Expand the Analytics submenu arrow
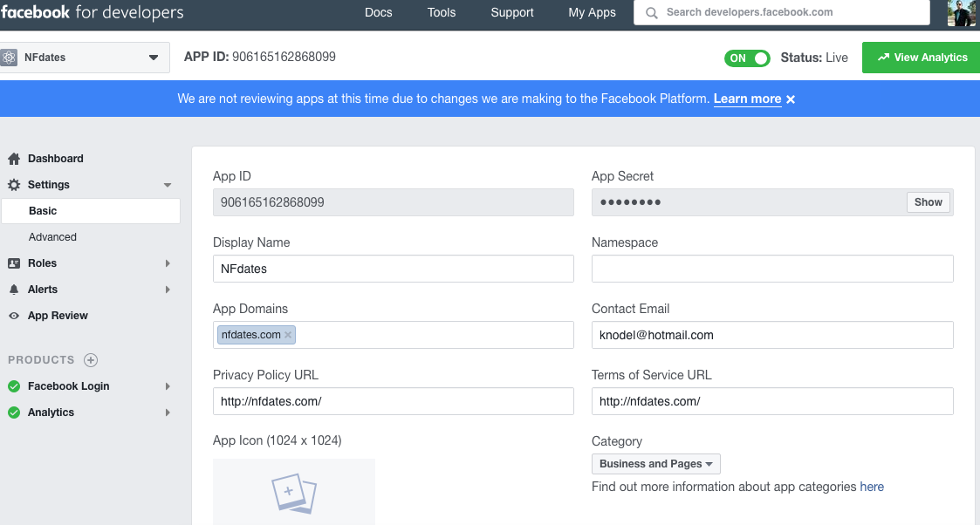The width and height of the screenshot is (980, 525). [x=168, y=412]
